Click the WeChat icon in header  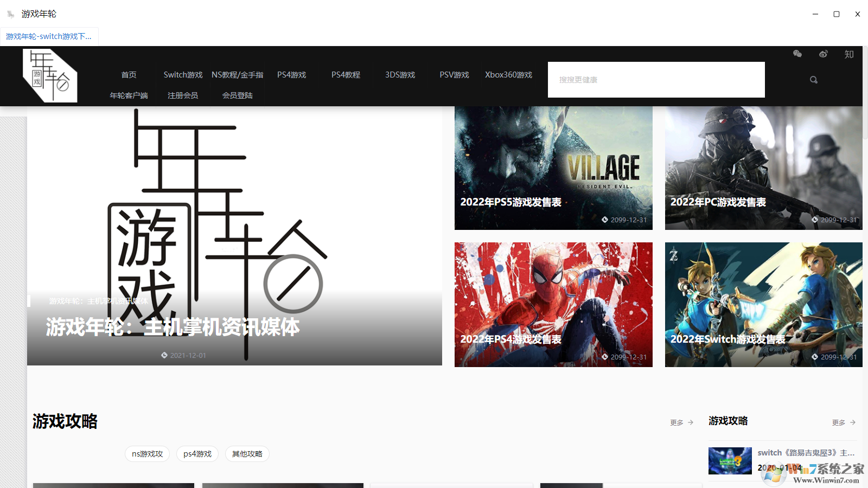point(797,54)
